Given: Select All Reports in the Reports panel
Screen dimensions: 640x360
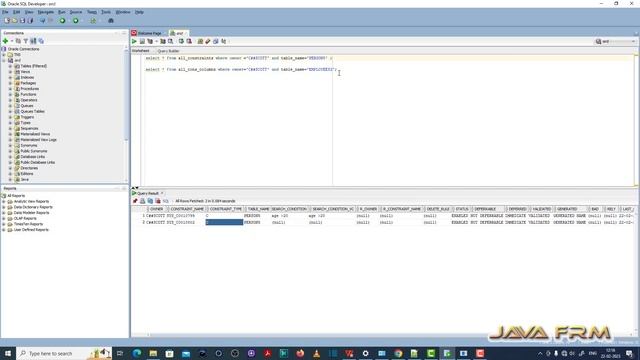Looking at the screenshot, I should (16, 196).
